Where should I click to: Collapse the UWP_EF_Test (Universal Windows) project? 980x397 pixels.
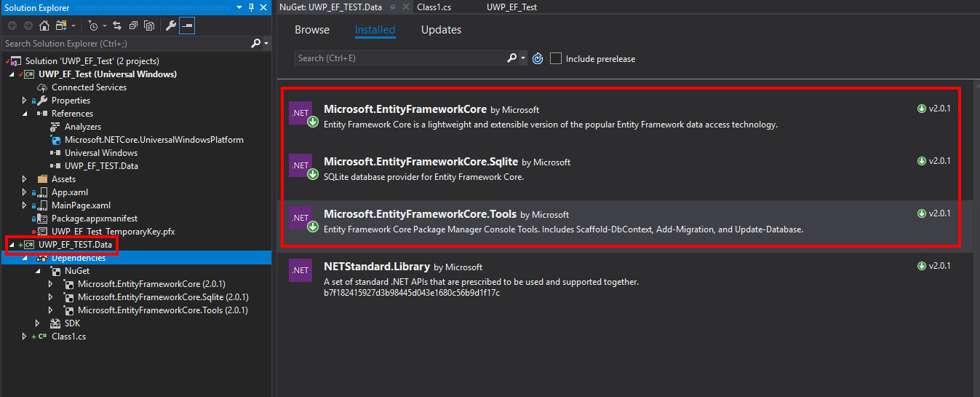click(11, 74)
